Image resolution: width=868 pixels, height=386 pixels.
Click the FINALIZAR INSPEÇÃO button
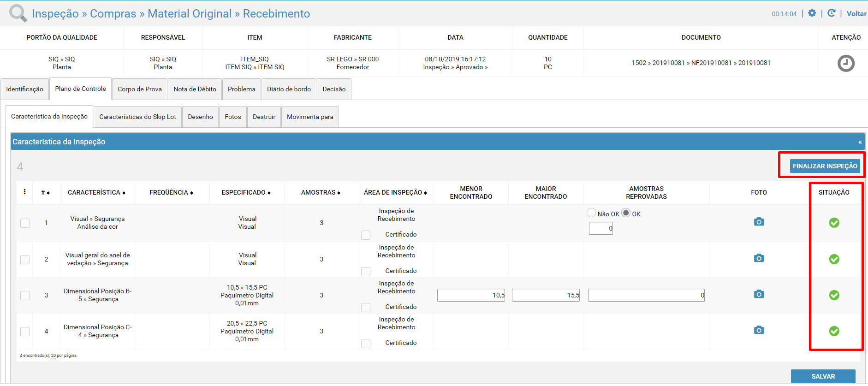coord(825,166)
